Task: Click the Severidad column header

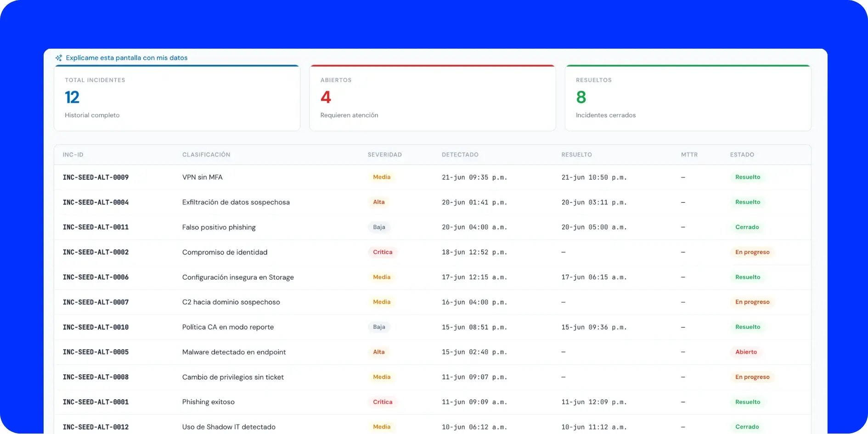Action: click(x=384, y=155)
